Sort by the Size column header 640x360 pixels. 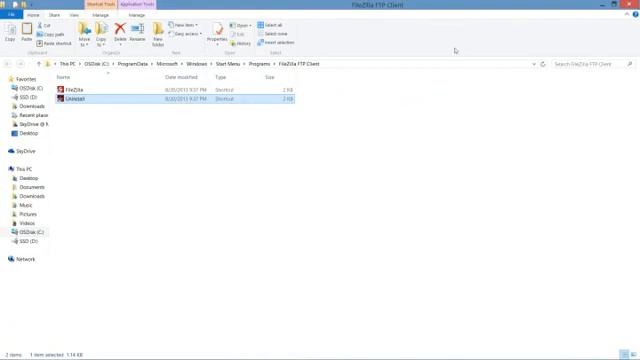click(270, 77)
